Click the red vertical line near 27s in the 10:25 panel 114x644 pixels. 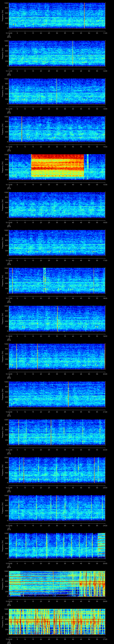pyautogui.click(x=53, y=584)
